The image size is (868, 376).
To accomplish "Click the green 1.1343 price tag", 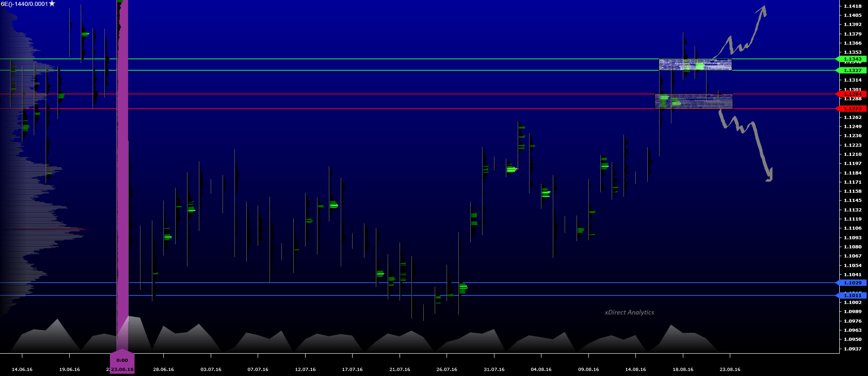I will coord(852,59).
